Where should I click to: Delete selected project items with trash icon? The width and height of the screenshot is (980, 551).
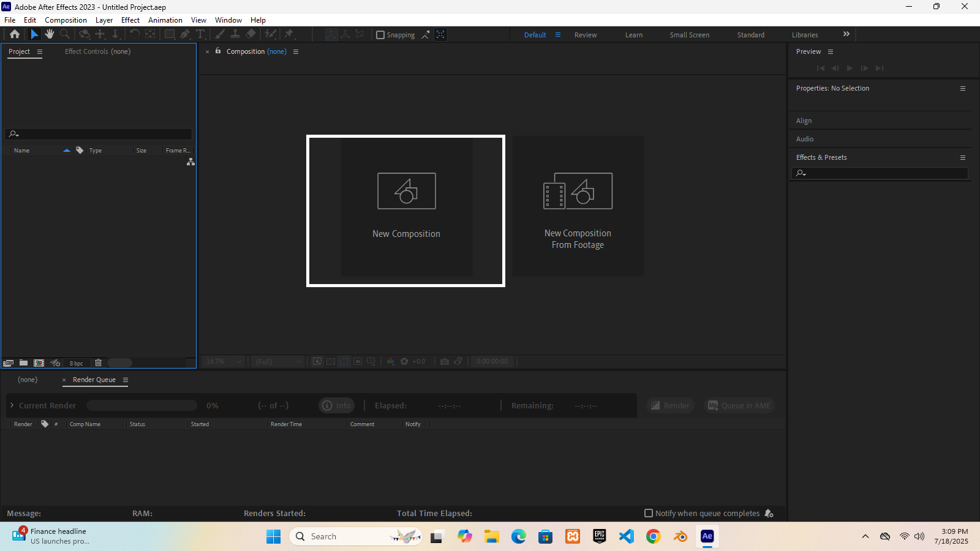[98, 363]
